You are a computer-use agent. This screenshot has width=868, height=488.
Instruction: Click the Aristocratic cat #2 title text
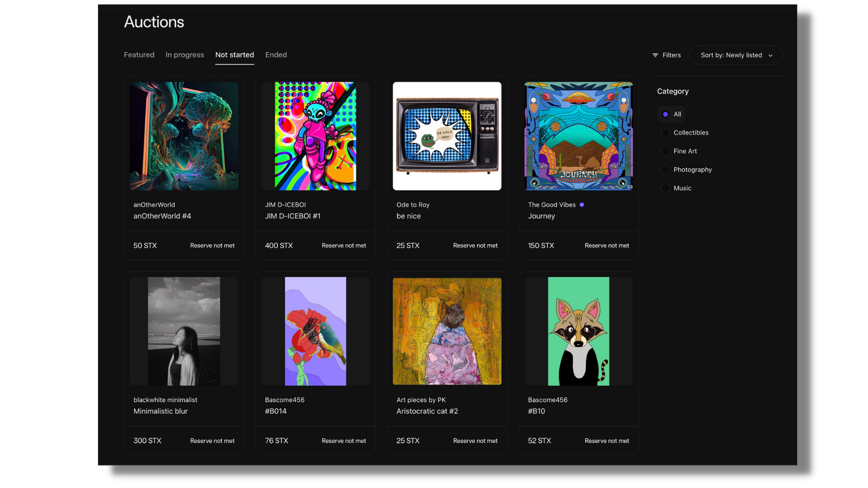pos(427,411)
